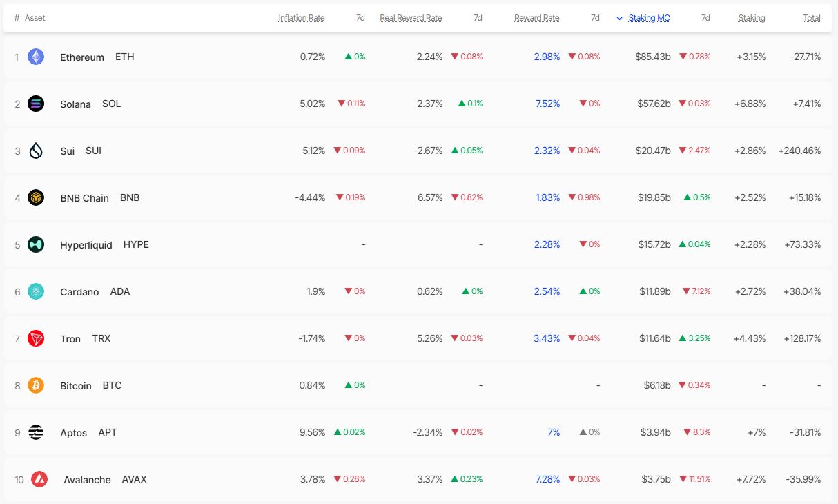Click the sort arrow beside Staking MC
This screenshot has width=838, height=504.
[619, 18]
